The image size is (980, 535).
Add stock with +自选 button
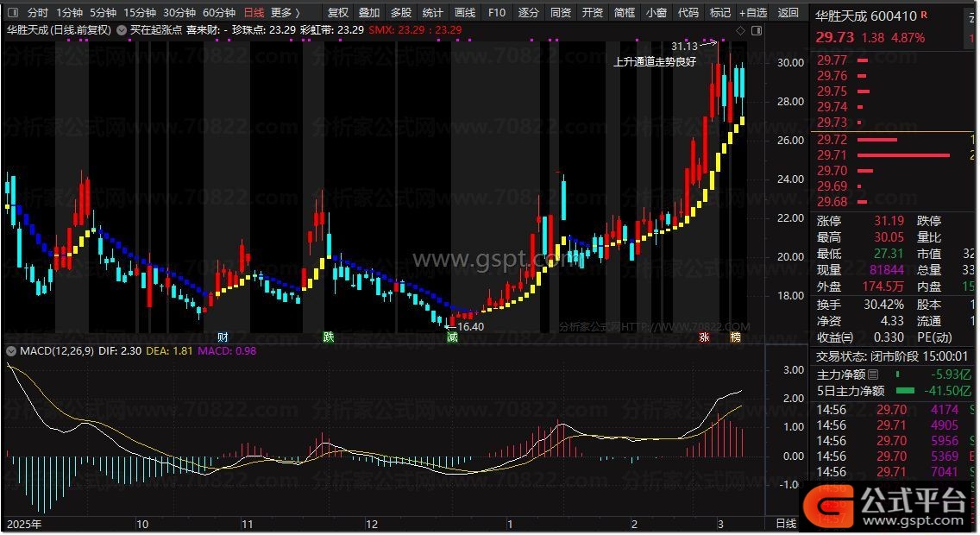(752, 13)
